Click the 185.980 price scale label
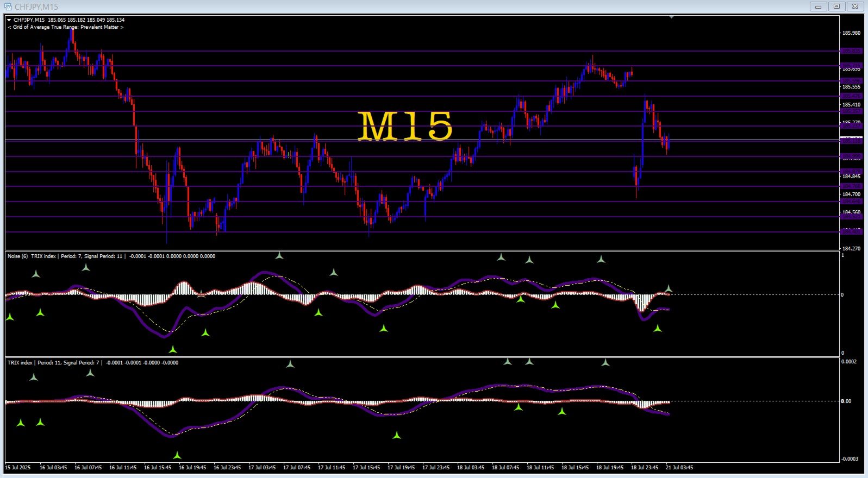This screenshot has width=868, height=478. pyautogui.click(x=851, y=33)
